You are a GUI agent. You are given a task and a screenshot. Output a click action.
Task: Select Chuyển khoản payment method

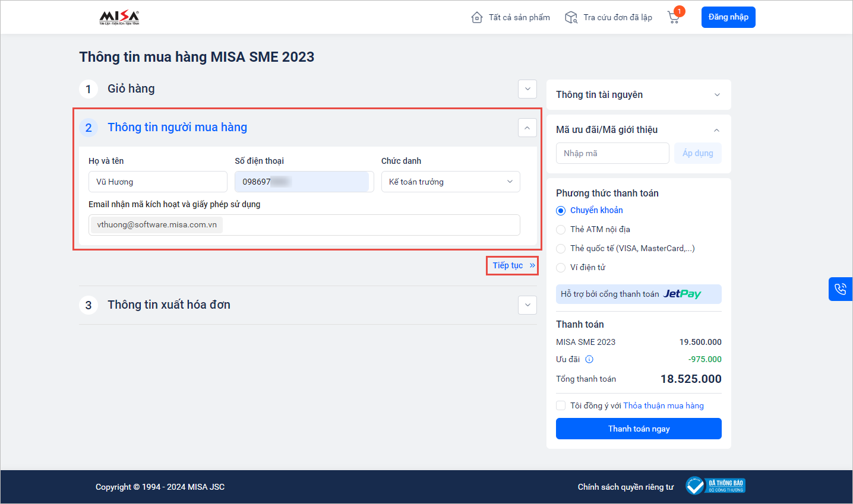561,211
